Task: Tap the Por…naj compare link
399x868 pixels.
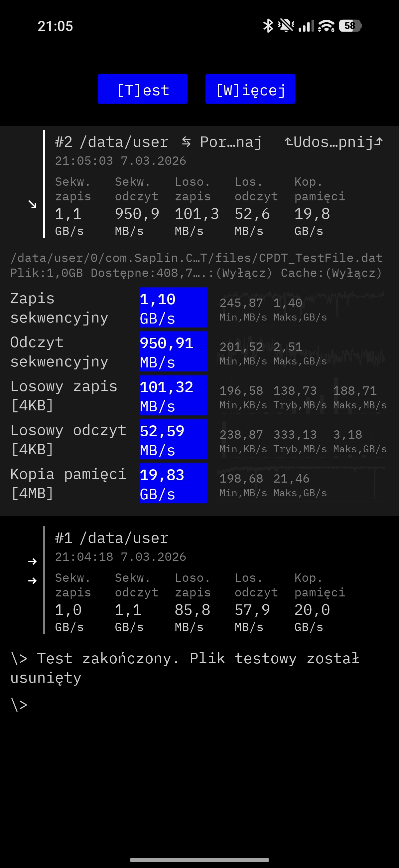Action: [231, 142]
